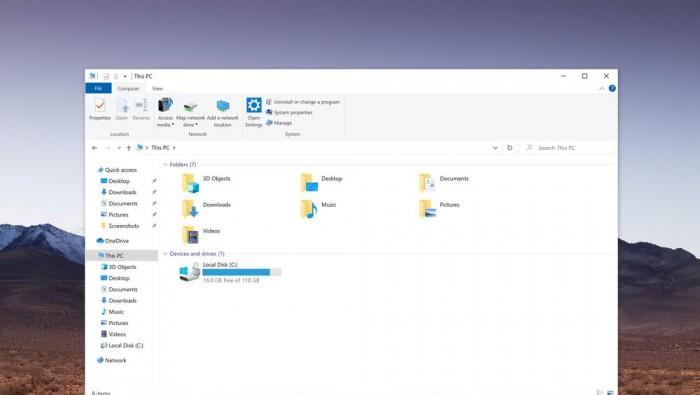Click the Refresh button in address bar
This screenshot has width=700, height=395.
coord(509,148)
